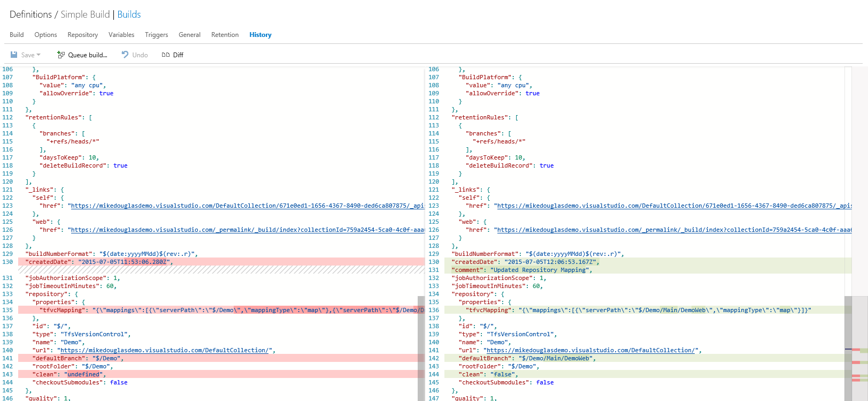
Task: Click the left pane vertical scrollbar
Action: [421, 348]
